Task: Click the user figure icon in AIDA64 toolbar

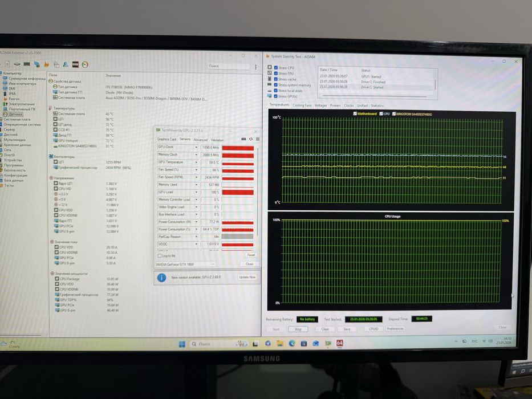Action: click(66, 64)
